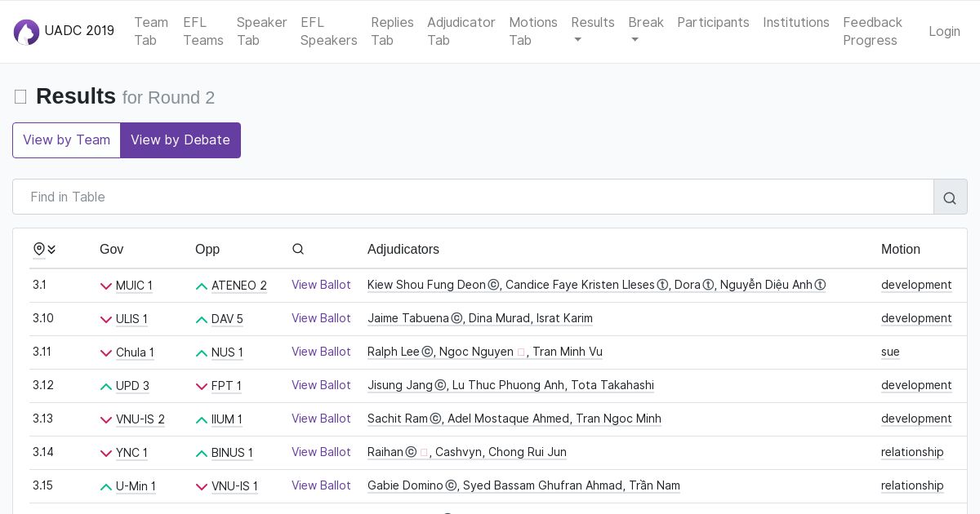
Task: Sort by the Gov column header
Action: click(x=111, y=249)
